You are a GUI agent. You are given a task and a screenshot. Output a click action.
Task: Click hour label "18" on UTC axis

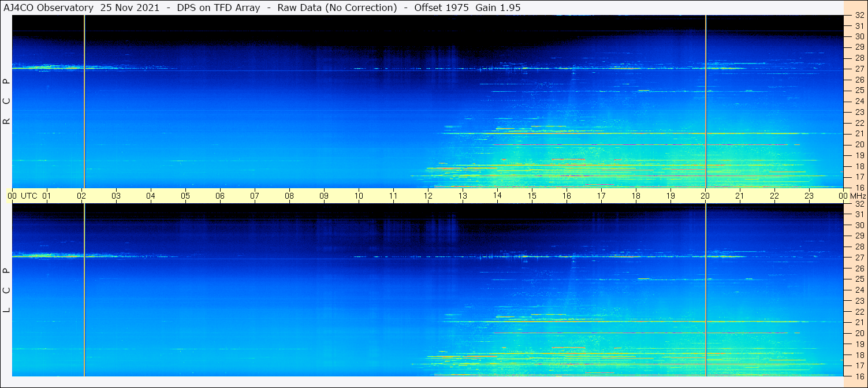(x=636, y=196)
